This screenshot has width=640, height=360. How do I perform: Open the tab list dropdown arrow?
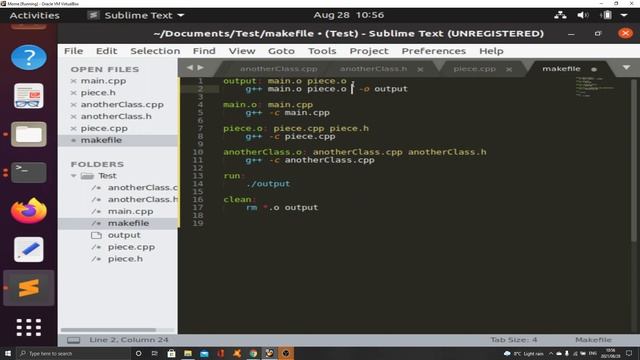click(x=627, y=68)
